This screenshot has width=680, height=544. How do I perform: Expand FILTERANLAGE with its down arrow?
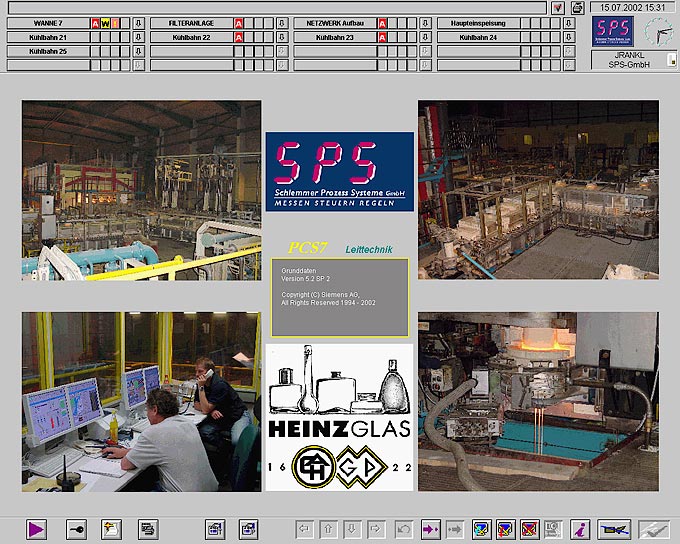pyautogui.click(x=282, y=23)
